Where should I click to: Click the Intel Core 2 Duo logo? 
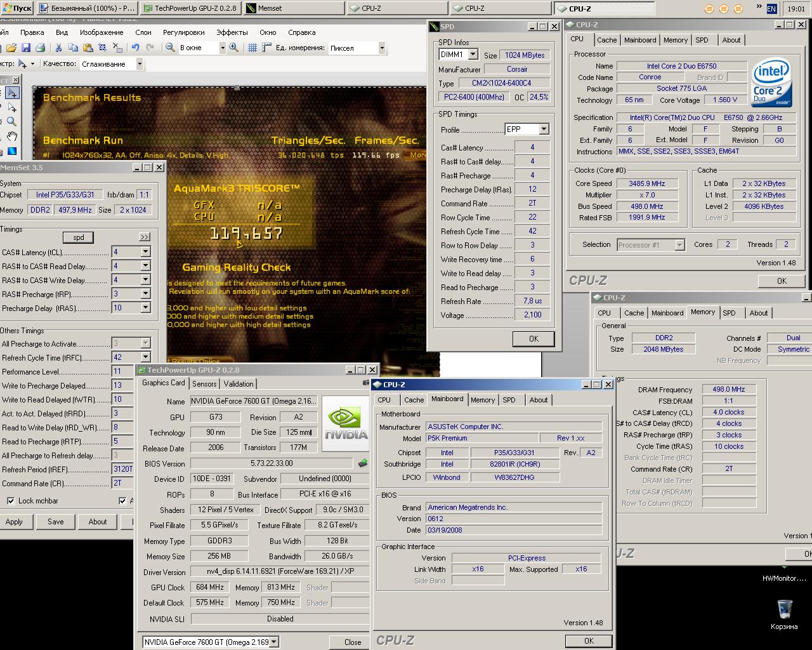click(772, 83)
